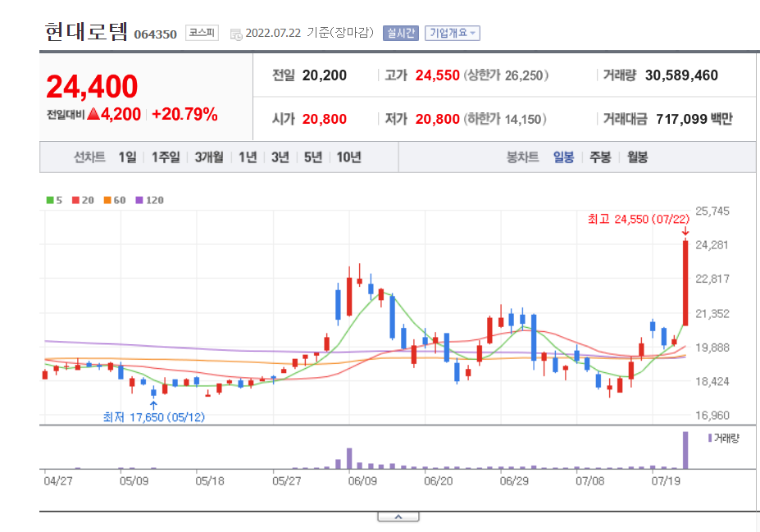Click the current price 24,400
This screenshot has height=532, width=760.
[92, 86]
